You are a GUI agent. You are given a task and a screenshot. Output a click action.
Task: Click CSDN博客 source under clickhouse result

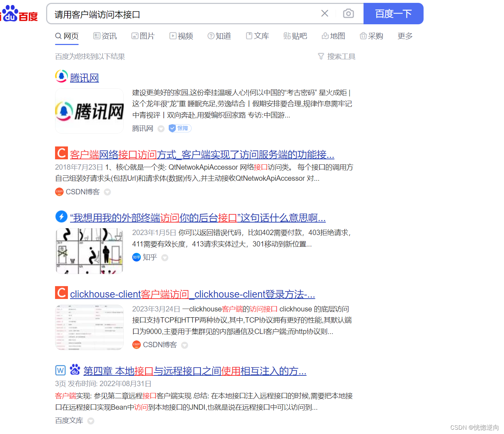[x=160, y=345]
